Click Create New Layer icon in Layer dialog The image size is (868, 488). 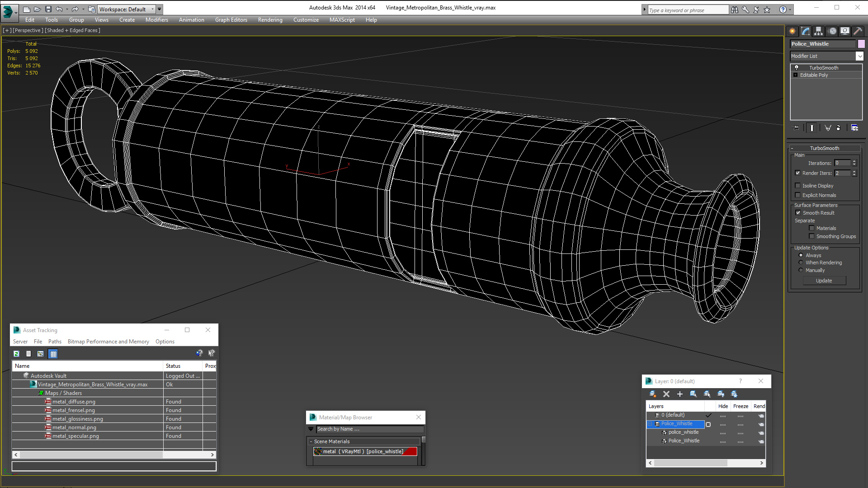pos(652,394)
